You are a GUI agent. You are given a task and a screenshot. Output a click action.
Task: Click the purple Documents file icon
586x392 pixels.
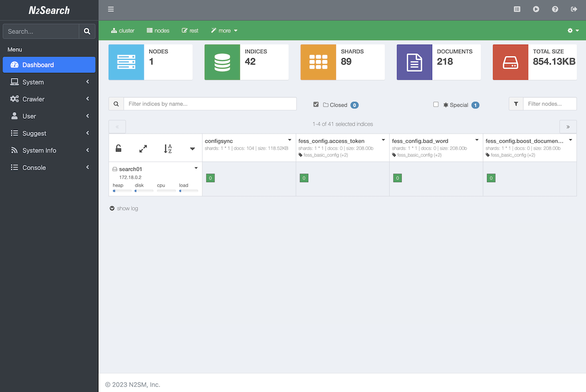(x=415, y=62)
